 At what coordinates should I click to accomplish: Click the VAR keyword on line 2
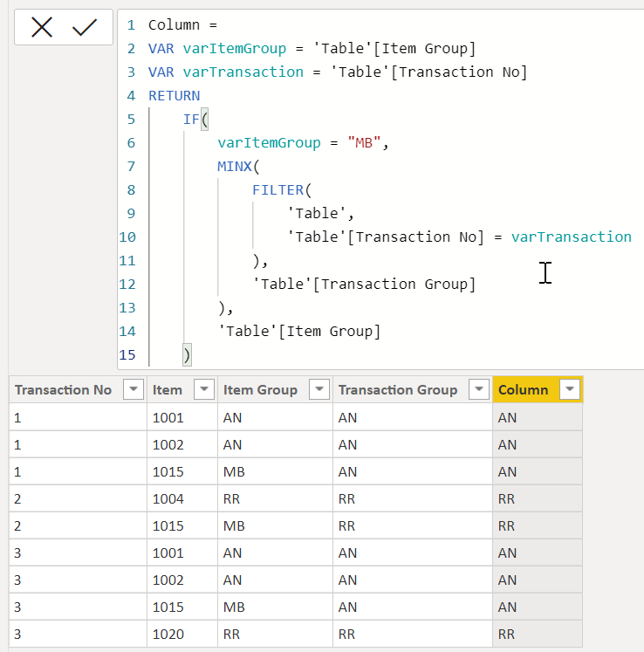point(161,49)
